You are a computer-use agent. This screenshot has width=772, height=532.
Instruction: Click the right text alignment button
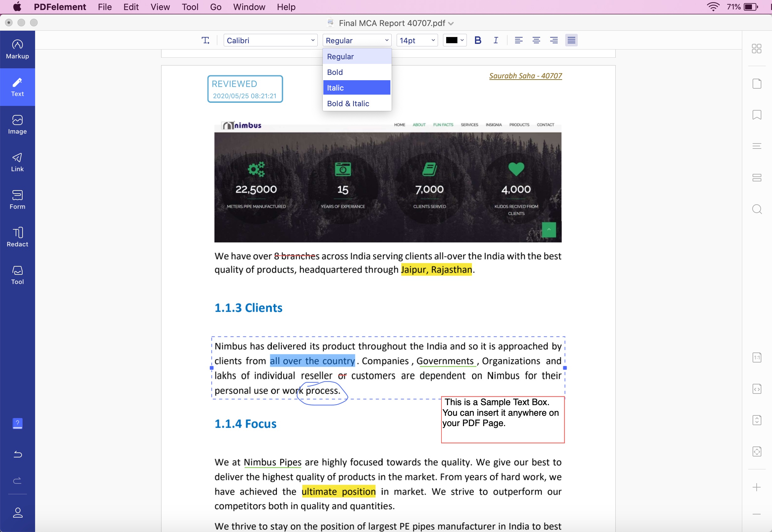tap(553, 40)
